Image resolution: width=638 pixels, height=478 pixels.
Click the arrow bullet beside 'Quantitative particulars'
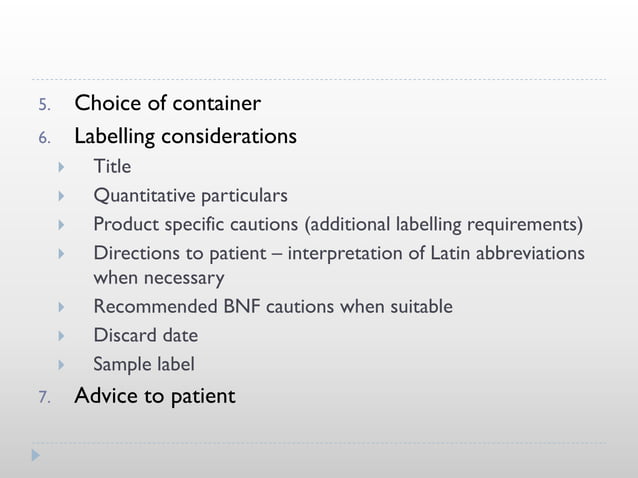[61, 195]
